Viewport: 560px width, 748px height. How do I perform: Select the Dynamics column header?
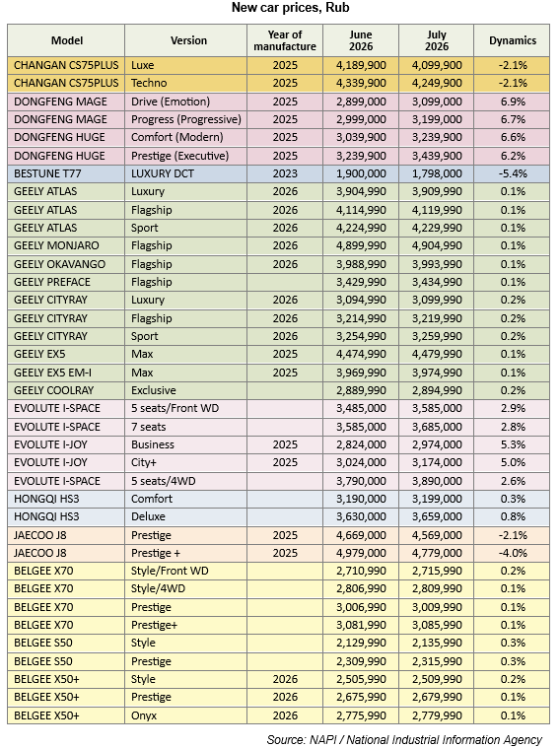click(513, 40)
